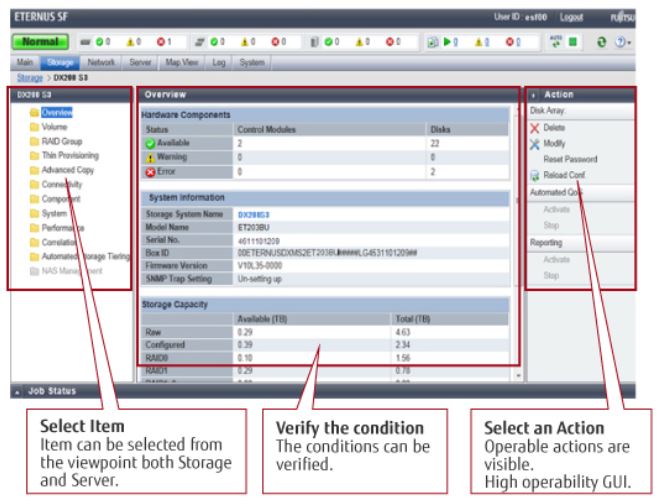Switch to the Server tab
The width and height of the screenshot is (660, 503).
tap(140, 62)
